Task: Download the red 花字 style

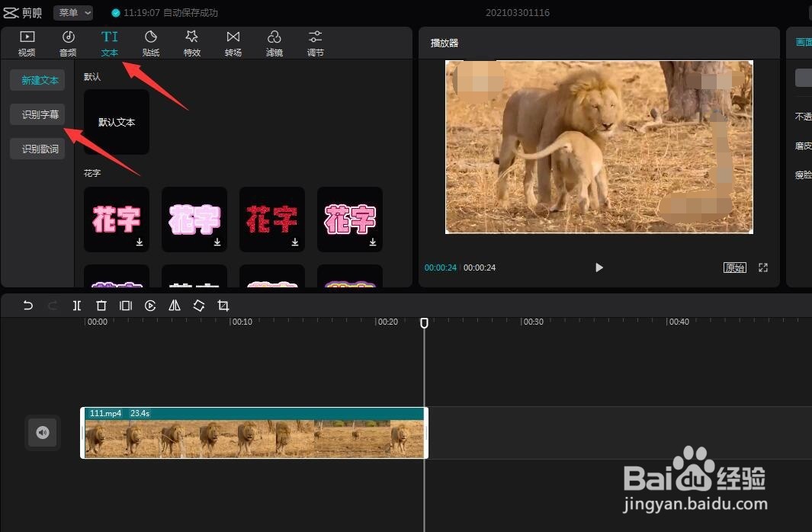Action: [294, 242]
